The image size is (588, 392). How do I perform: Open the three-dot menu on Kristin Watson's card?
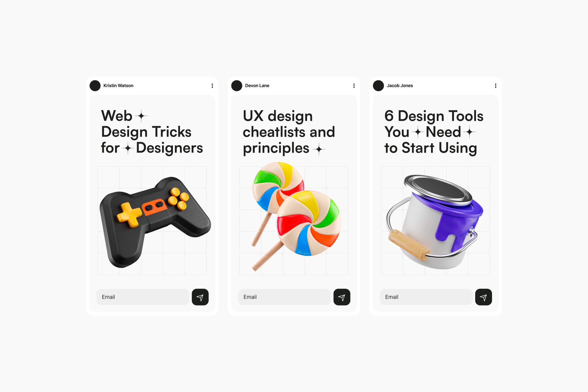212,86
